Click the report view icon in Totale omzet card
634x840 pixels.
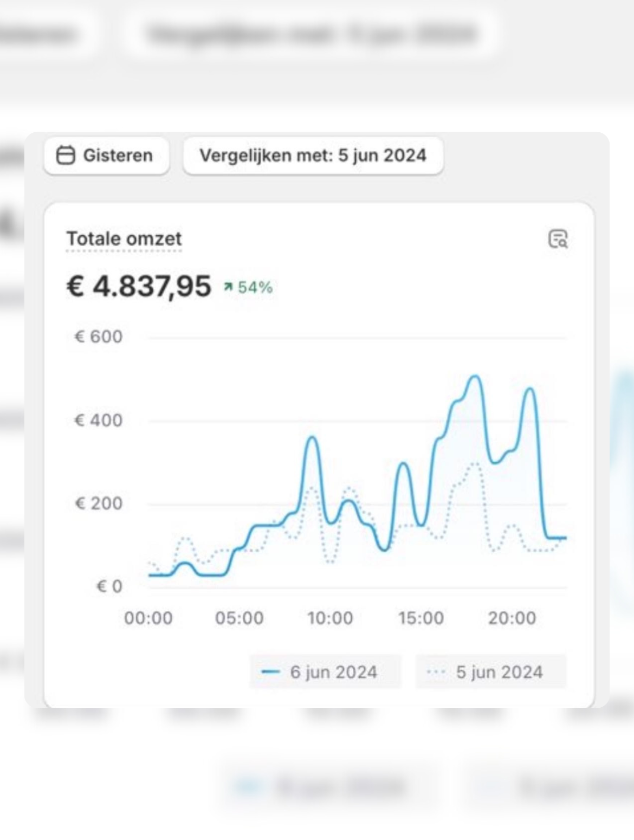(x=558, y=239)
